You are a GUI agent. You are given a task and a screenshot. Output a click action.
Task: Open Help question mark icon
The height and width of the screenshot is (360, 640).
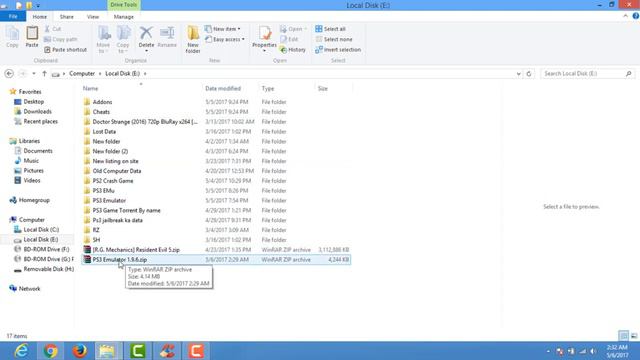point(636,16)
